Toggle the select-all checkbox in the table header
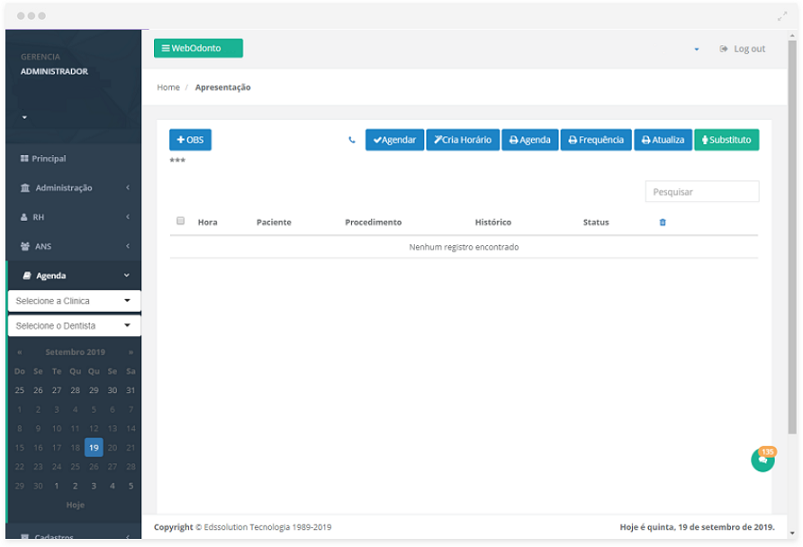 click(180, 221)
